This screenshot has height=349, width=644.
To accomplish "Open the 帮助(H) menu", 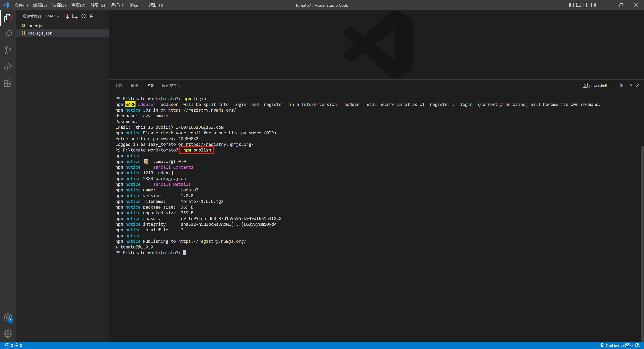I will click(x=156, y=5).
